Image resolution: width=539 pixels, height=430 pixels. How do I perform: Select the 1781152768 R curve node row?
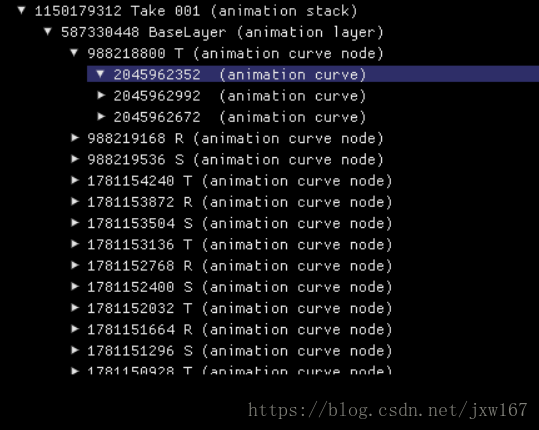[x=240, y=266]
